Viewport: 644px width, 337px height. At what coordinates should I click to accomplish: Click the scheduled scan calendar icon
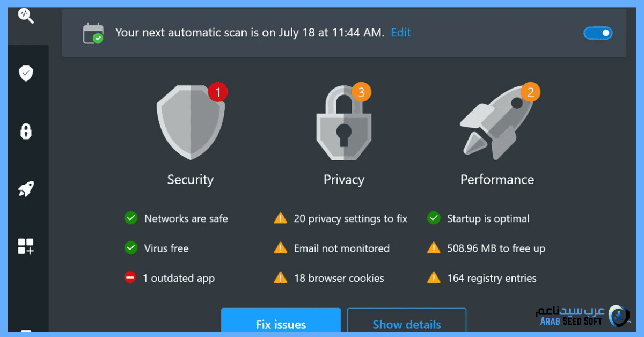point(93,33)
